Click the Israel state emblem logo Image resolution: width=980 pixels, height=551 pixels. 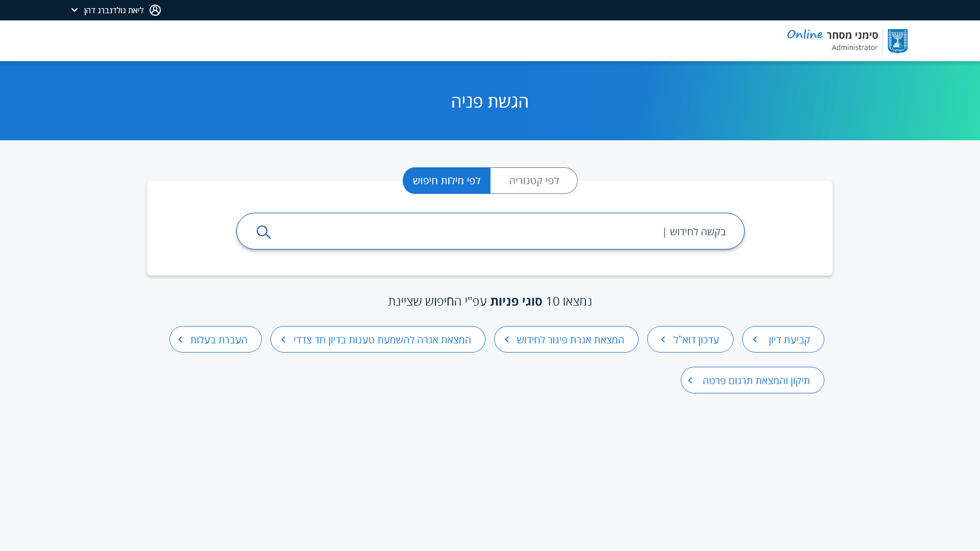click(897, 41)
